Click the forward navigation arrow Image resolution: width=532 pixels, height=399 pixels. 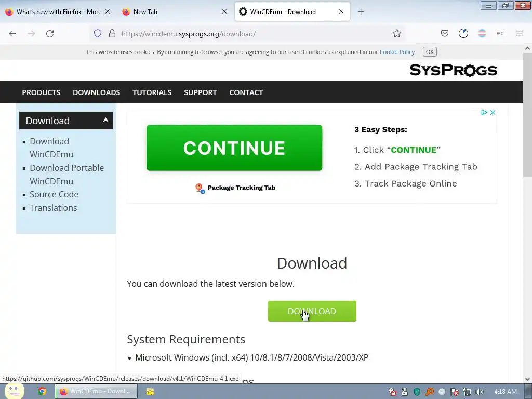[x=31, y=34]
